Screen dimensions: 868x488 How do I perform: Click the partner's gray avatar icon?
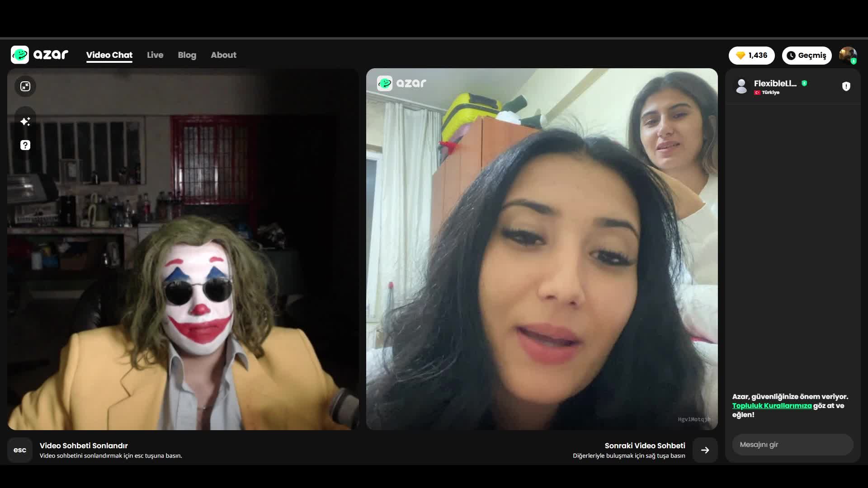[x=741, y=86]
